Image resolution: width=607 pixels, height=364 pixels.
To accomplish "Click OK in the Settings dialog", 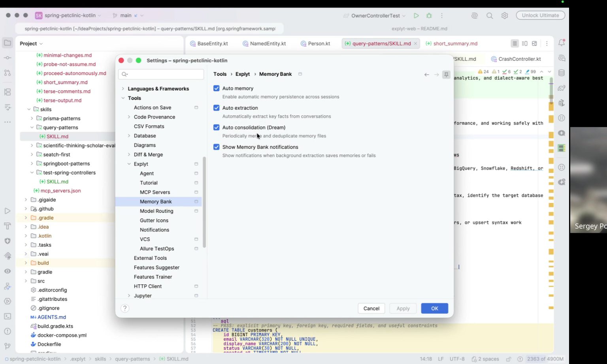I will [434, 308].
